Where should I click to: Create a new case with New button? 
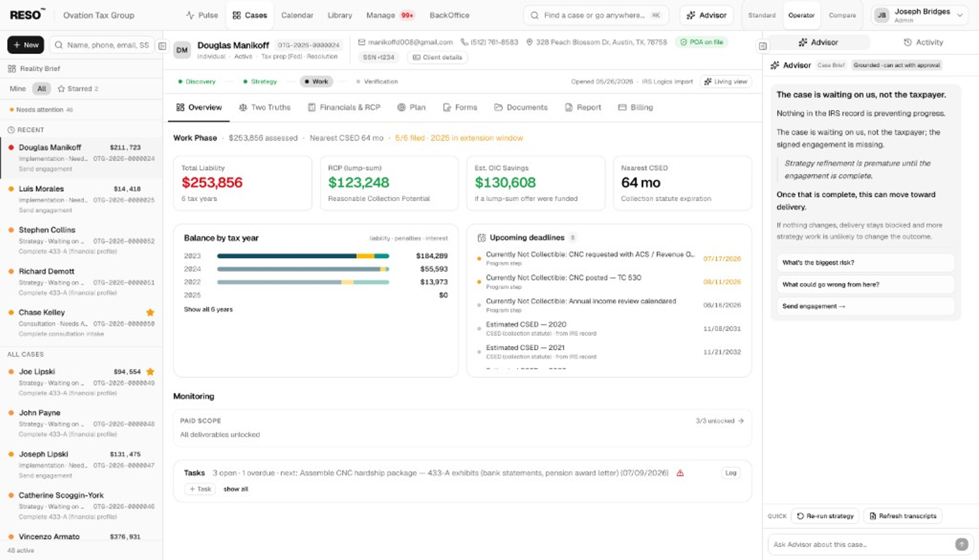pyautogui.click(x=26, y=45)
